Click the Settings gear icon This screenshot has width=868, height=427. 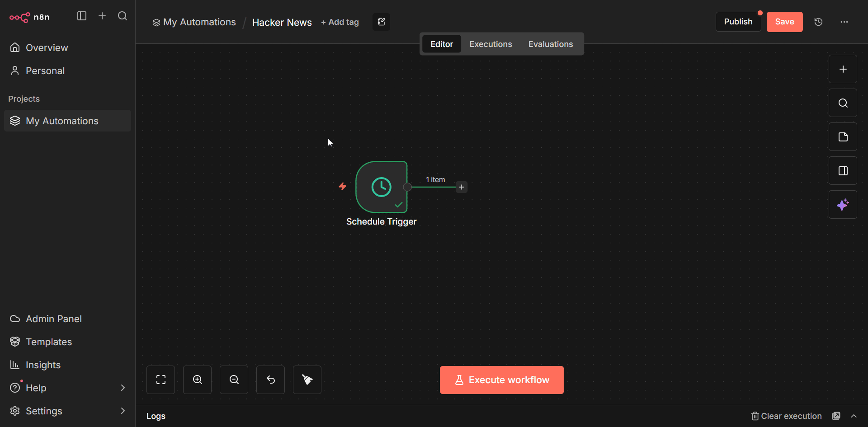click(x=15, y=411)
